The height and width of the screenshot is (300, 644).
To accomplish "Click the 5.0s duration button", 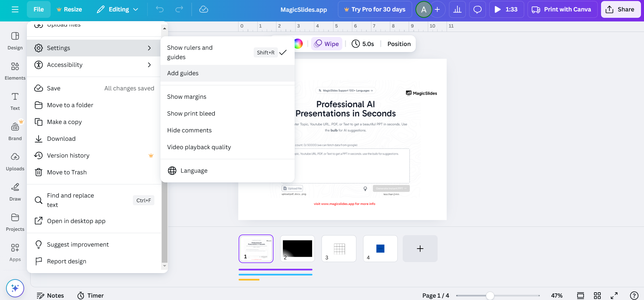I will [x=363, y=44].
